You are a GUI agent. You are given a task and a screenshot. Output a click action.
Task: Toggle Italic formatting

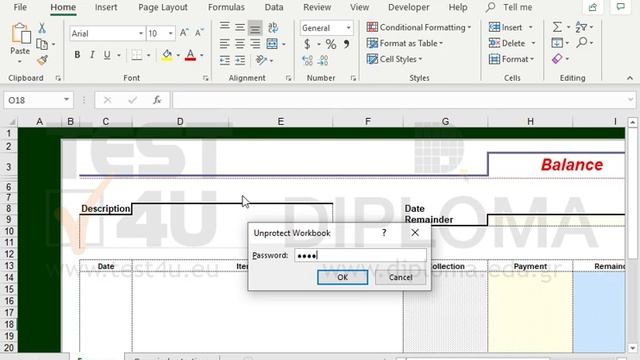click(92, 55)
